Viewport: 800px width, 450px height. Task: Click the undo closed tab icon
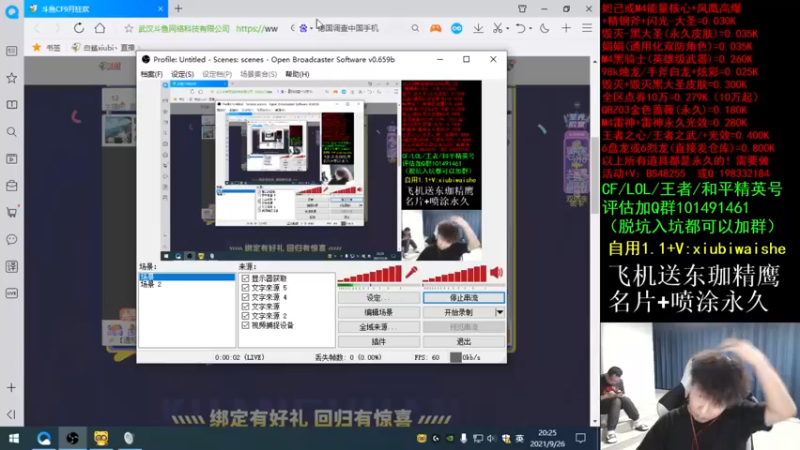[x=520, y=29]
